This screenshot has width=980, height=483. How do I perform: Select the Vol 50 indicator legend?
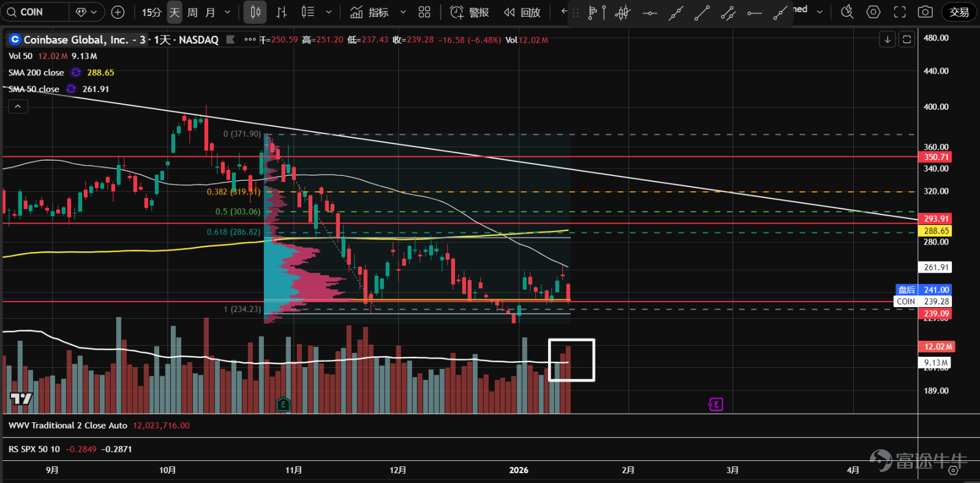[x=20, y=56]
